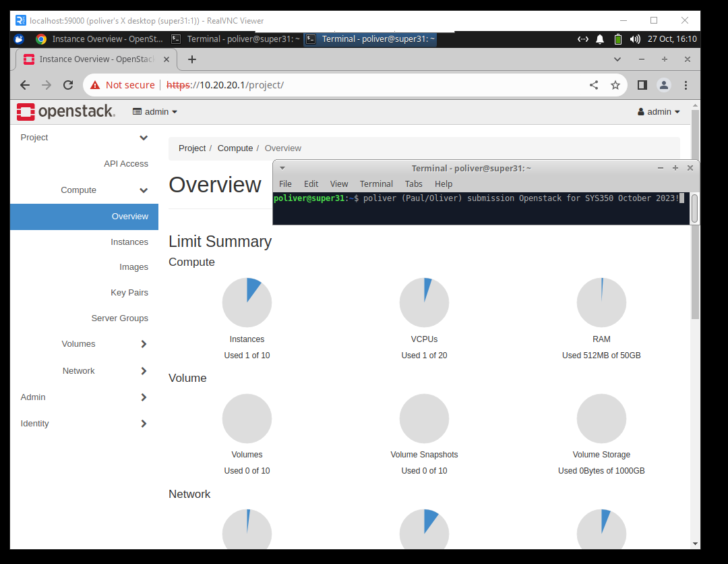Open Key Pairs in Compute sidebar
728x564 pixels.
click(129, 293)
